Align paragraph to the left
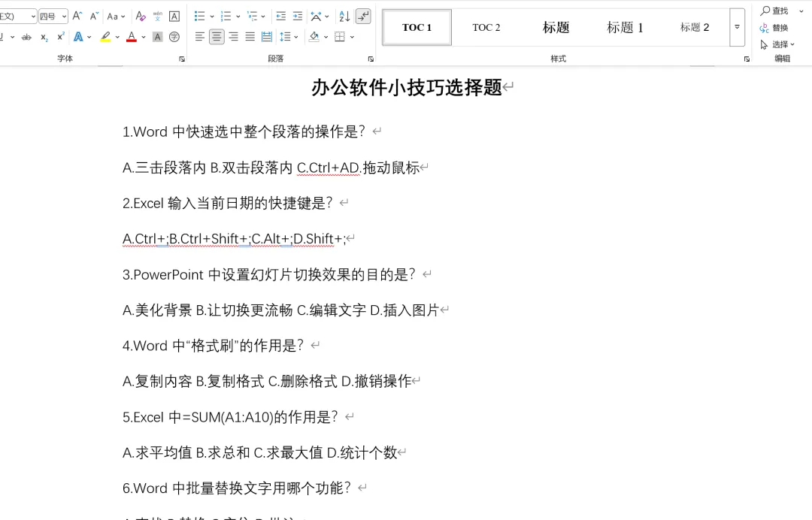The image size is (812, 520). (199, 37)
